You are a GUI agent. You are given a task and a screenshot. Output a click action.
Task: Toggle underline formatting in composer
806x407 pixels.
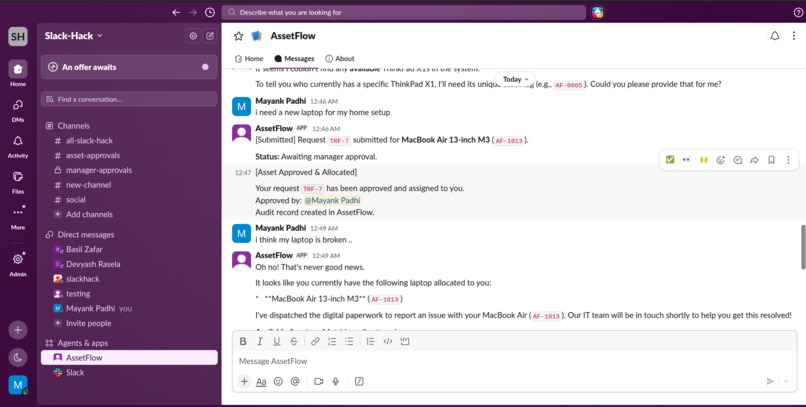coord(277,341)
